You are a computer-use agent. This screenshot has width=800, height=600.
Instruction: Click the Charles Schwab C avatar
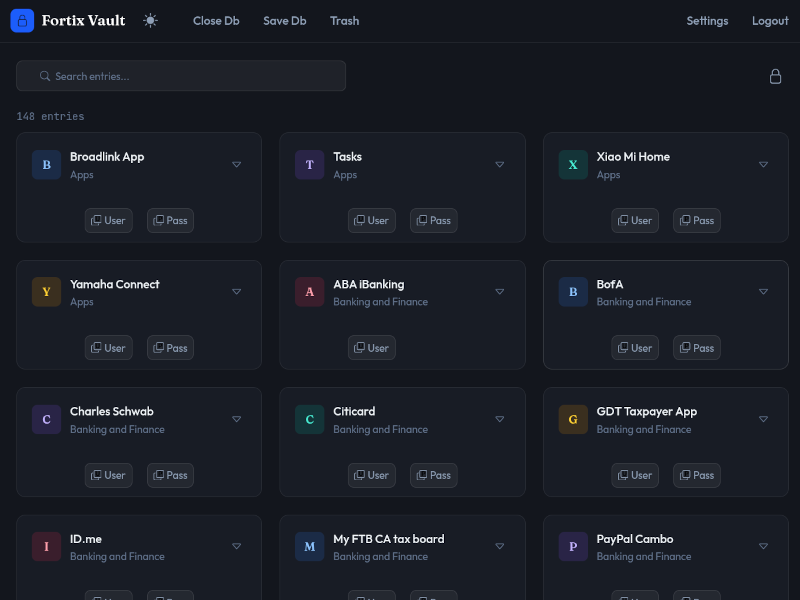pos(46,419)
